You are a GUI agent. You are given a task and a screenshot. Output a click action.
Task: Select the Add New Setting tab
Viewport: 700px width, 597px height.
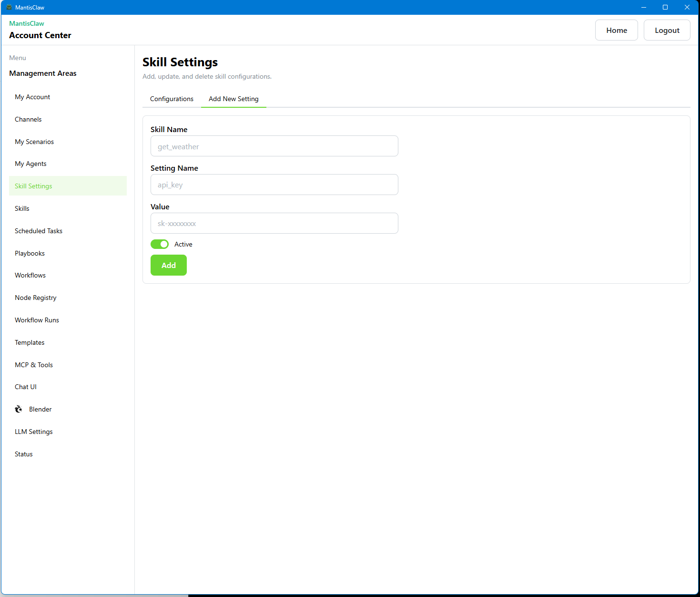pos(233,99)
